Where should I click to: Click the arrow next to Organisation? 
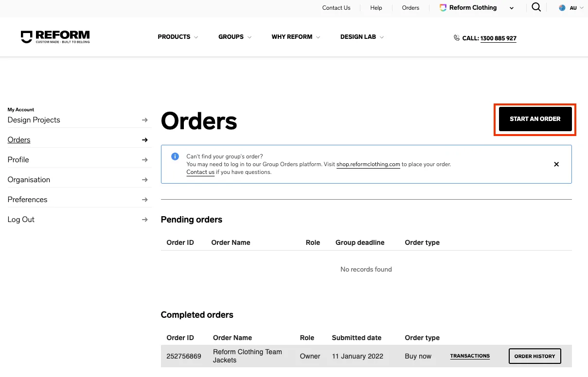click(144, 180)
